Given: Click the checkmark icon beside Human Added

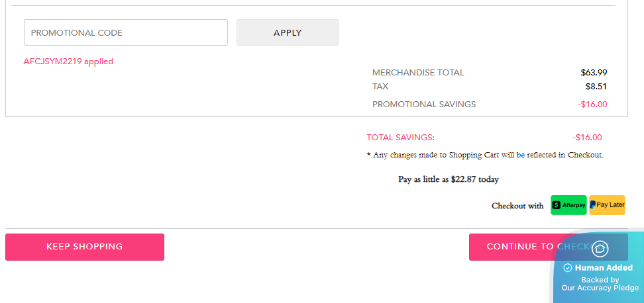Looking at the screenshot, I should [567, 268].
